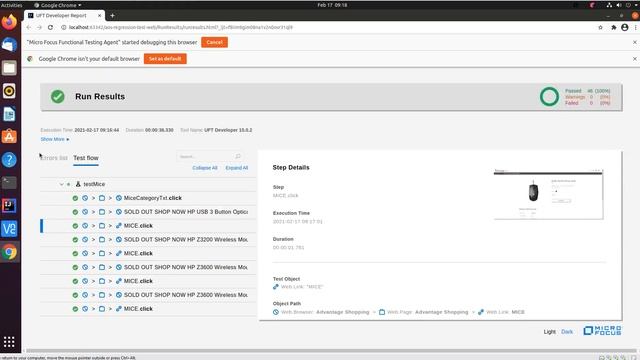Open a new Chrome tab
This screenshot has width=640, height=360.
[112, 16]
